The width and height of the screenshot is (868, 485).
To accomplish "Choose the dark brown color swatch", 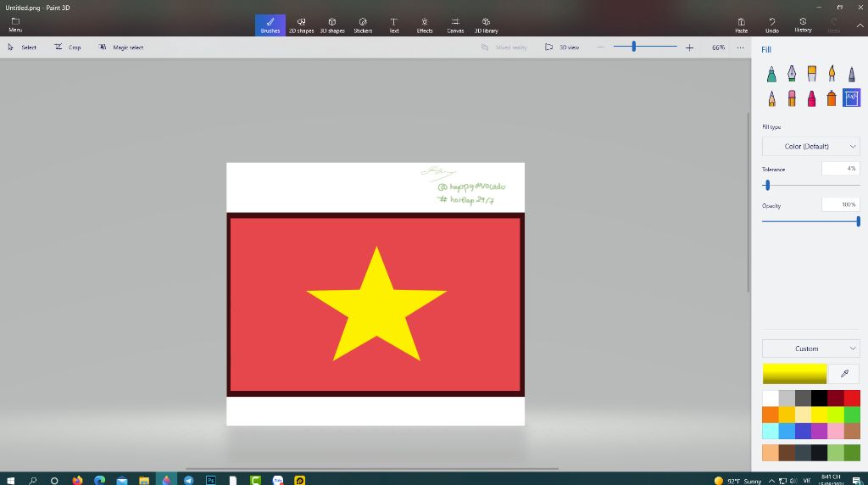I will click(787, 452).
